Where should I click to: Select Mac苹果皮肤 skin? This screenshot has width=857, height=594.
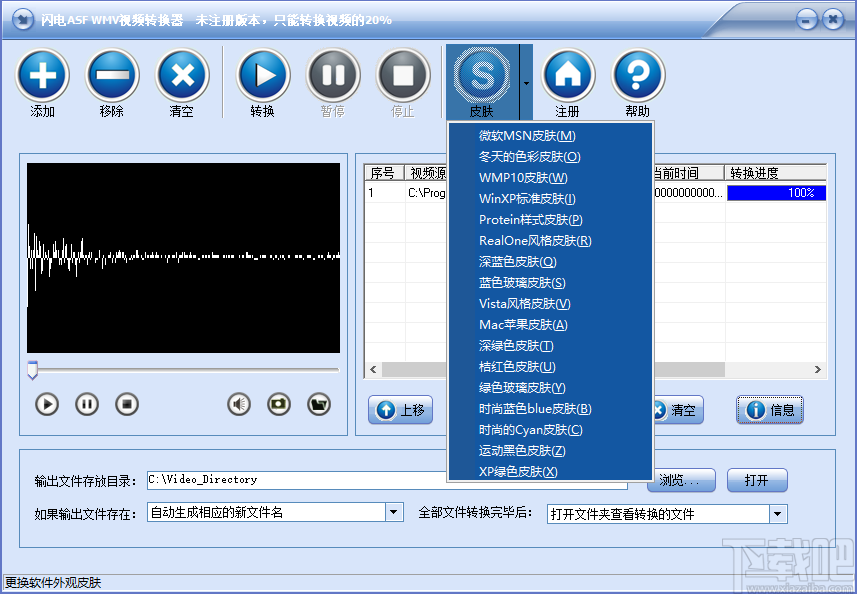coord(550,325)
